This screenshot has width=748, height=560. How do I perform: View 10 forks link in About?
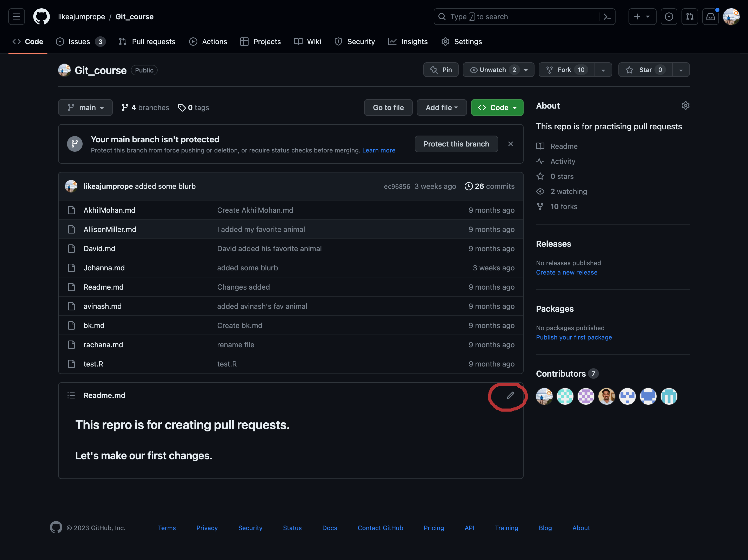pos(557,206)
